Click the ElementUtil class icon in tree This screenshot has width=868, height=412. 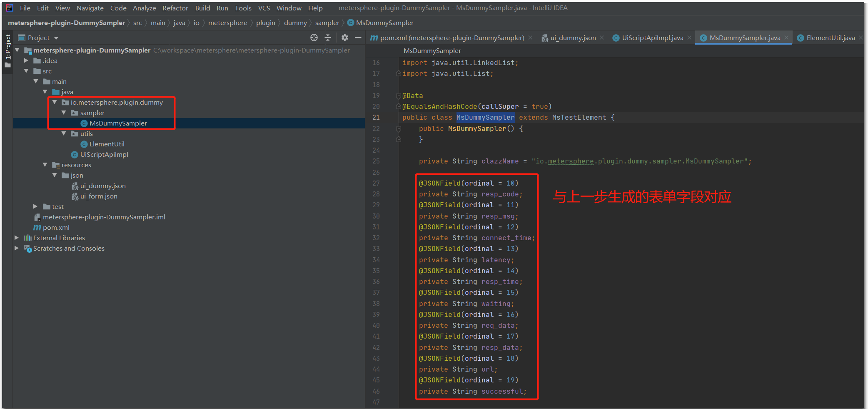84,144
